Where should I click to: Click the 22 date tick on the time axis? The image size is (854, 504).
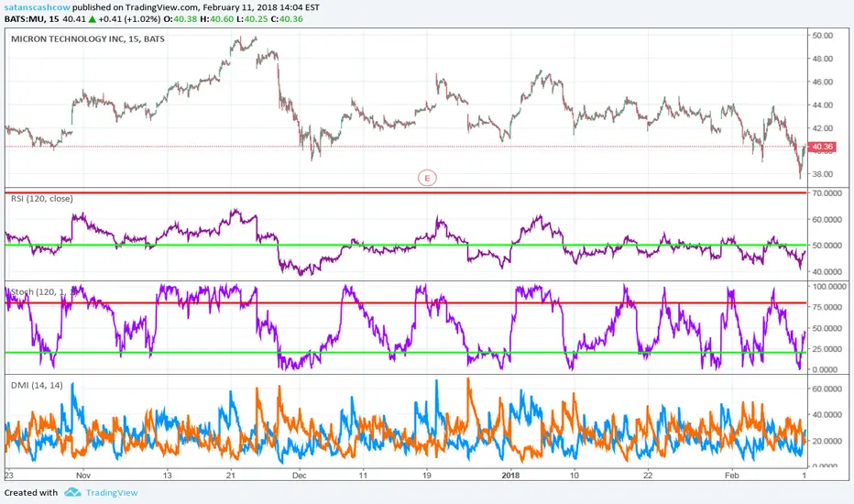coord(648,475)
